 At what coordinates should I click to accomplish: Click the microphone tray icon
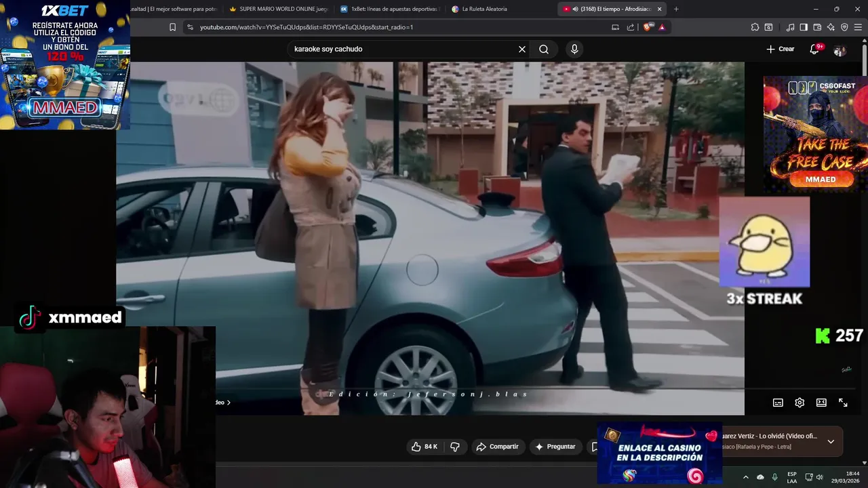pyautogui.click(x=775, y=477)
